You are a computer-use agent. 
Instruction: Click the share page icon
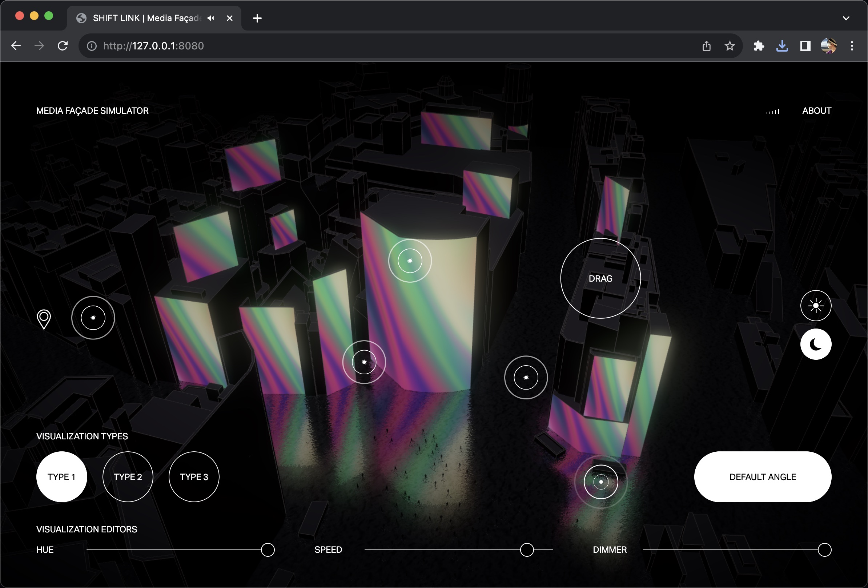706,46
